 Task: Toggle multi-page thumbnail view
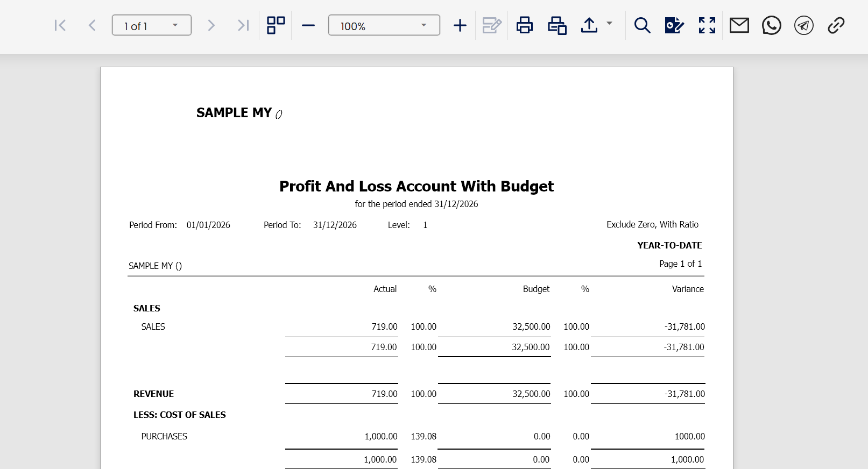click(276, 25)
